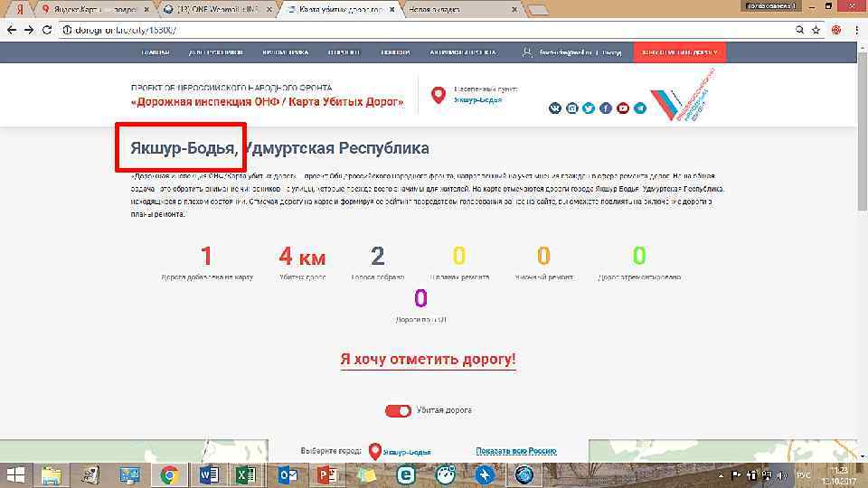The height and width of the screenshot is (488, 868).
Task: Click the 'Выход' logout link
Action: pyautogui.click(x=612, y=52)
